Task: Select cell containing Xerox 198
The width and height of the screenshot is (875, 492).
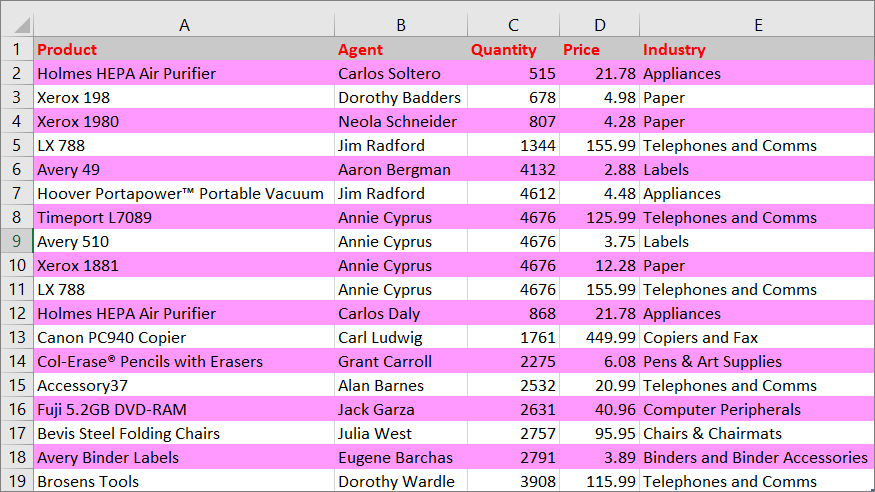Action: click(x=184, y=97)
